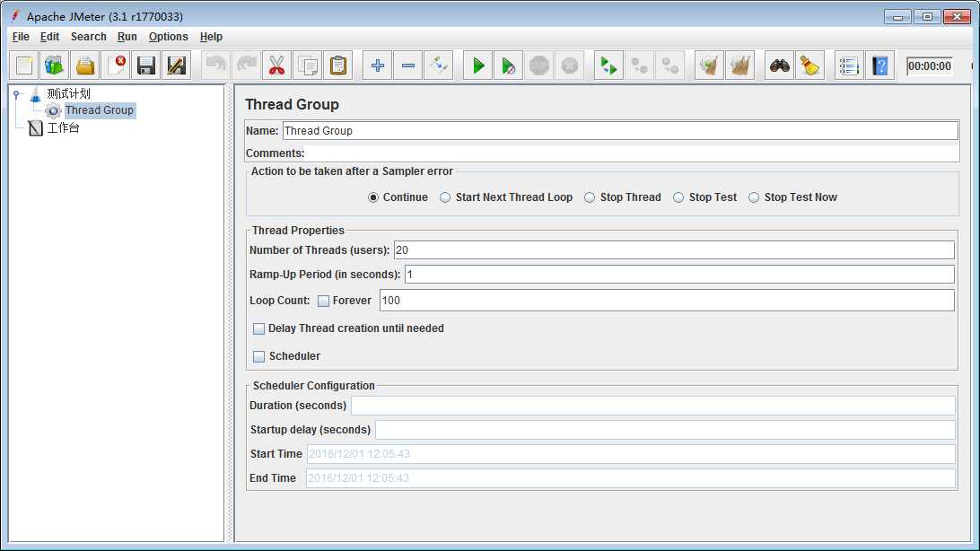This screenshot has height=551, width=980.
Task: Click the Name field
Action: [620, 130]
